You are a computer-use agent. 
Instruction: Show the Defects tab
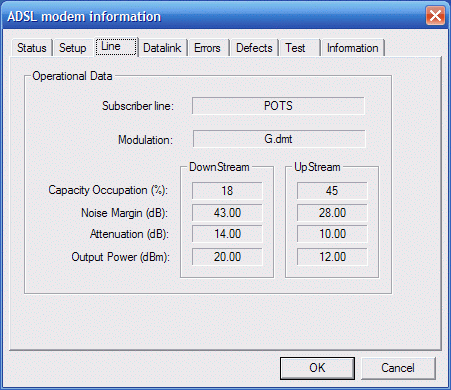pos(254,48)
